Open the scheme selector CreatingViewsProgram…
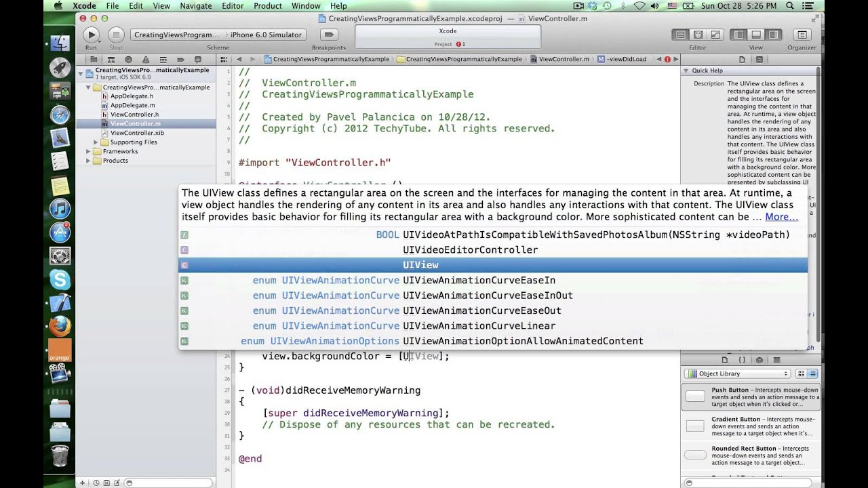Image resolution: width=868 pixels, height=488 pixels. click(x=176, y=35)
